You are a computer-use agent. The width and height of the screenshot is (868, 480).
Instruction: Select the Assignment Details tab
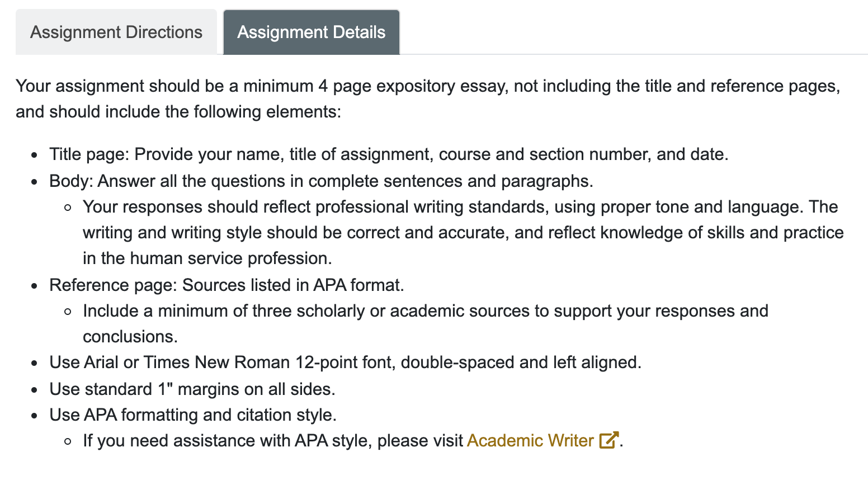pos(312,32)
